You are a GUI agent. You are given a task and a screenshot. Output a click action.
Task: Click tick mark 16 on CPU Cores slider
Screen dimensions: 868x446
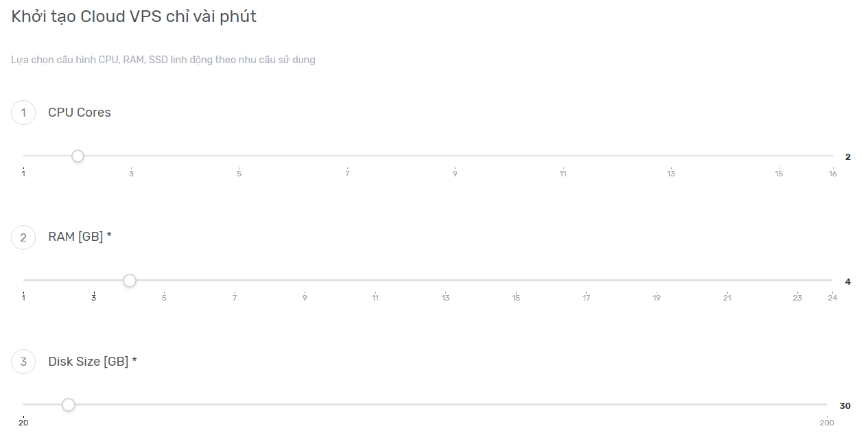[833, 174]
